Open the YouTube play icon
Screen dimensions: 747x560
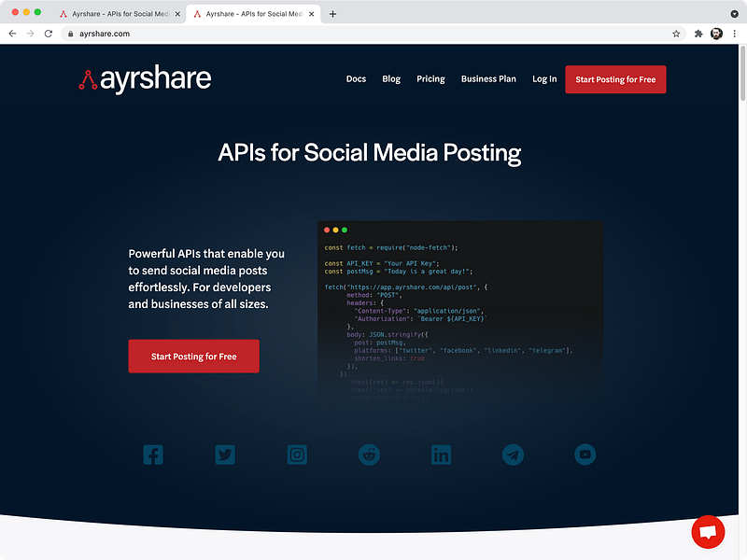(585, 455)
